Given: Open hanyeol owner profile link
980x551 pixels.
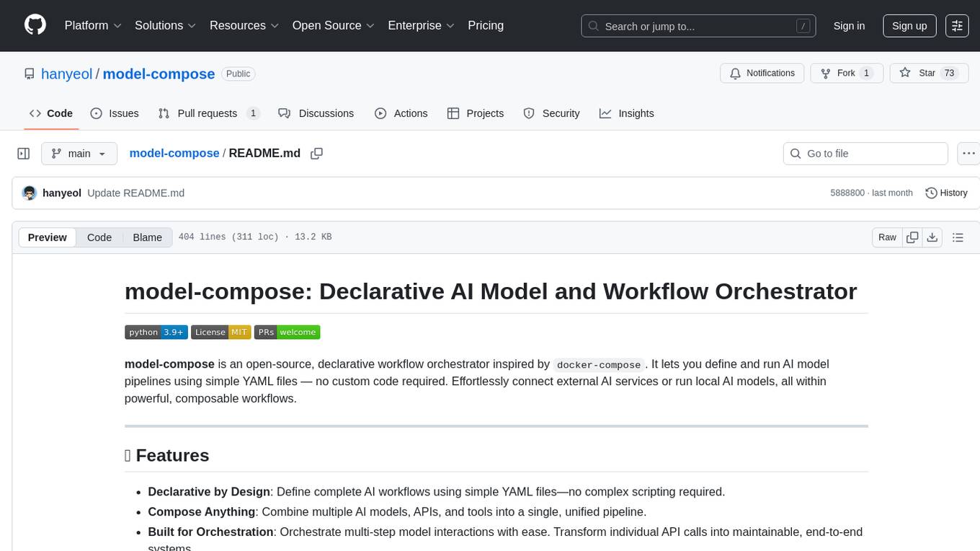Looking at the screenshot, I should 67,74.
